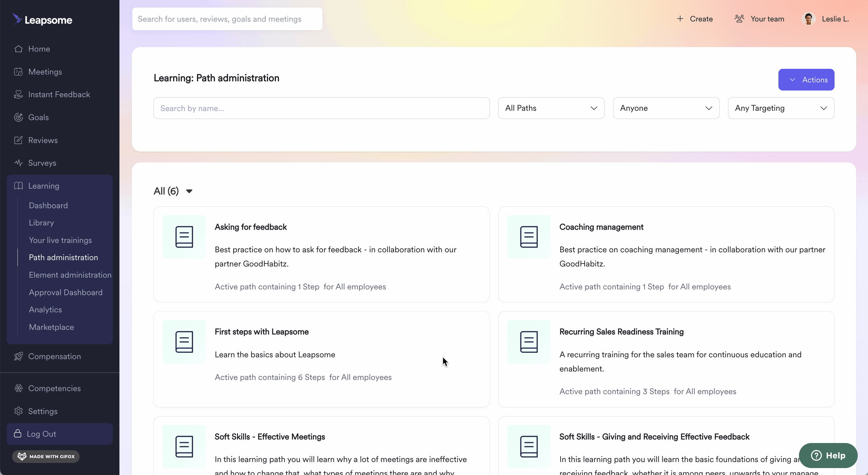
Task: Open the book icon for Asking for feedback
Action: 184,237
